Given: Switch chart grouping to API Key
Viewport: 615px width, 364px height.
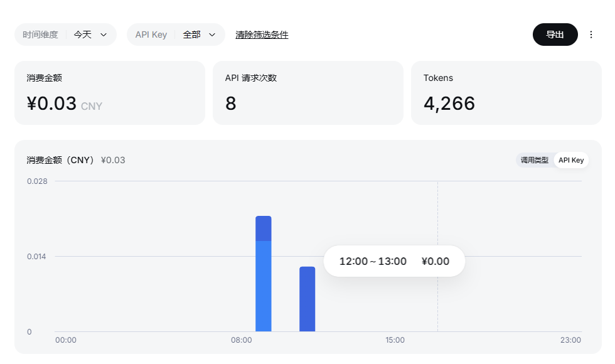Looking at the screenshot, I should coord(571,160).
